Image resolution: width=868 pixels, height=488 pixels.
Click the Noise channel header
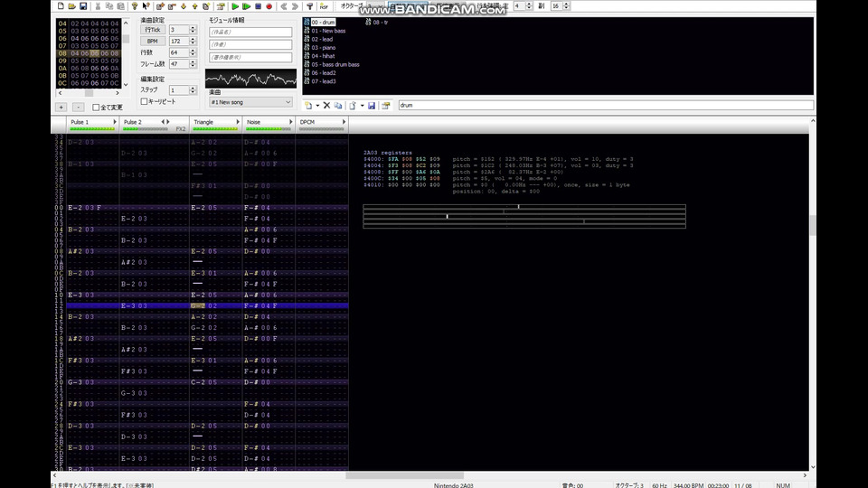point(269,125)
